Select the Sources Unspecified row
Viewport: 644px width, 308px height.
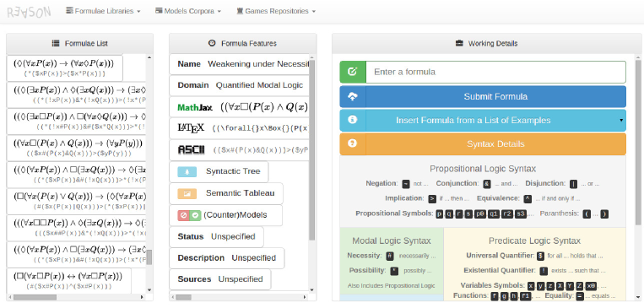(219, 279)
